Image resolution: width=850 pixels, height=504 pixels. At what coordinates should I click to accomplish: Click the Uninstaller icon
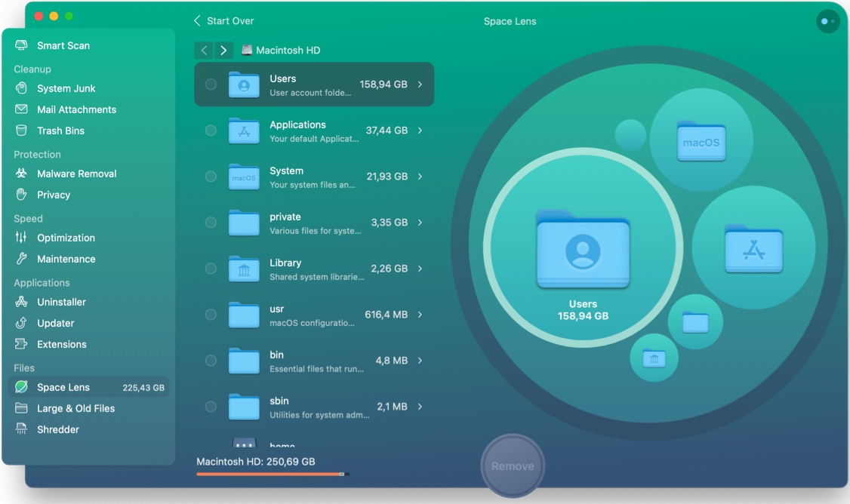21,302
